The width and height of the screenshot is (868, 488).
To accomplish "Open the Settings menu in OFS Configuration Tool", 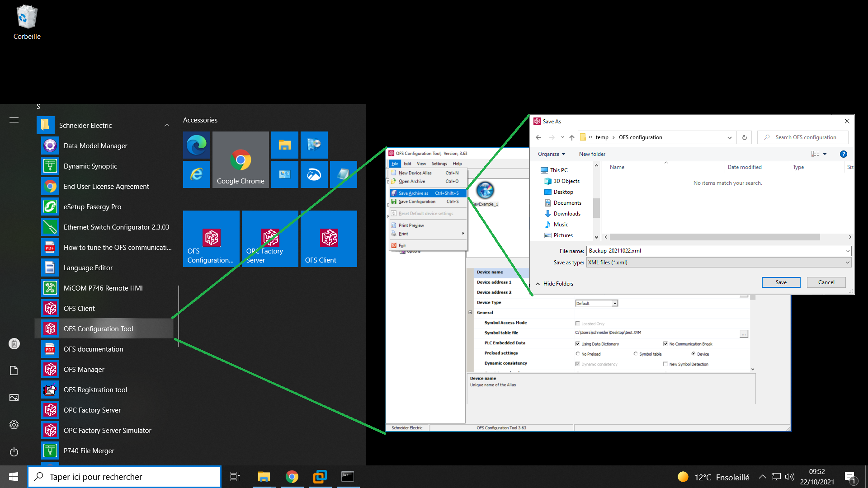I will [439, 164].
